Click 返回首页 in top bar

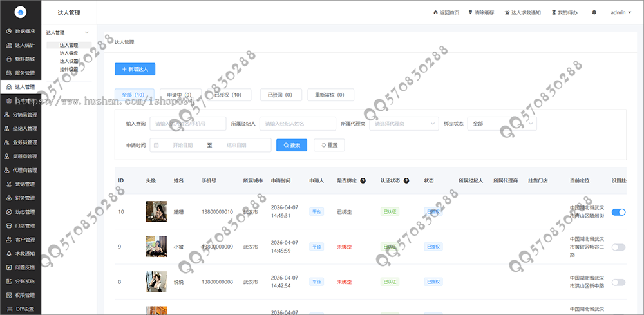(x=446, y=12)
